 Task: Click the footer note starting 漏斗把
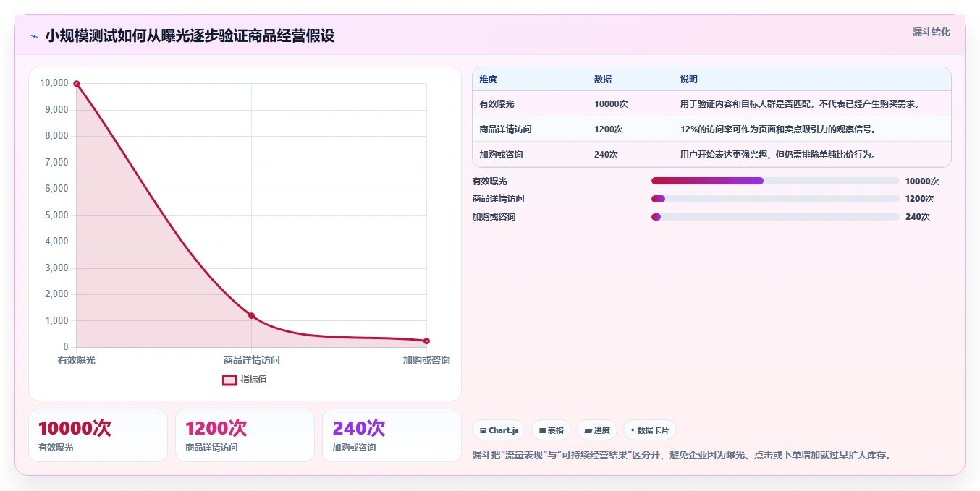coord(681,456)
